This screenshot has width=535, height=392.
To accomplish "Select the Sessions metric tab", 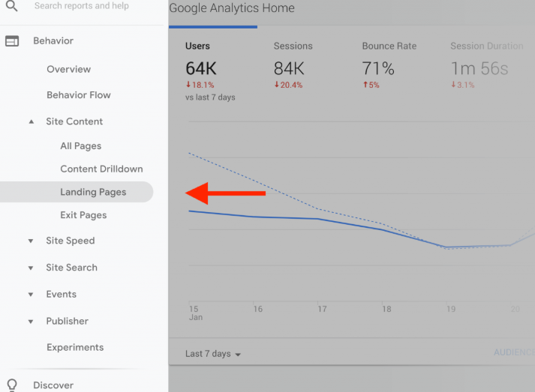I will pos(293,46).
